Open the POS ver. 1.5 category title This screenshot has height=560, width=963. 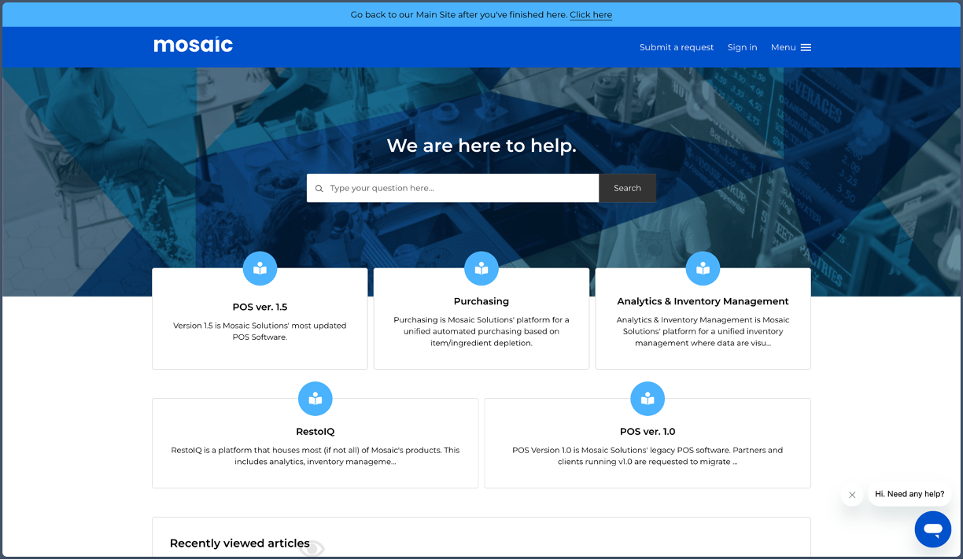pyautogui.click(x=260, y=308)
